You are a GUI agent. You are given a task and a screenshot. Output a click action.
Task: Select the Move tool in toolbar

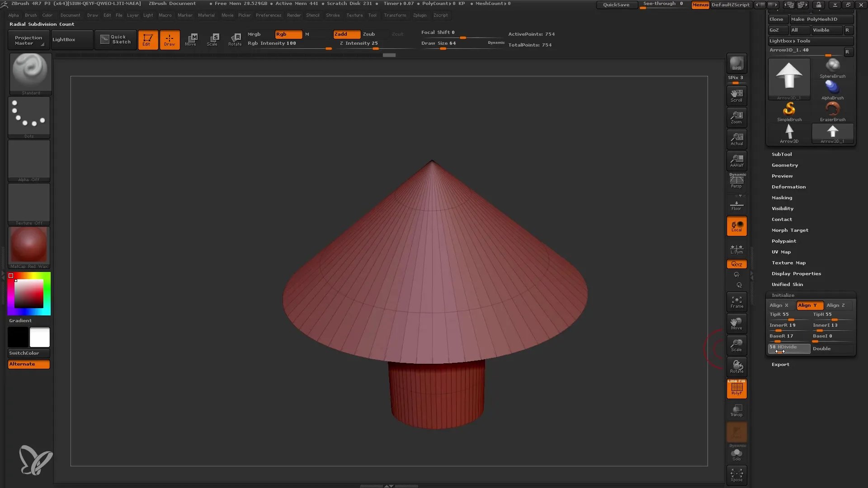pyautogui.click(x=190, y=39)
